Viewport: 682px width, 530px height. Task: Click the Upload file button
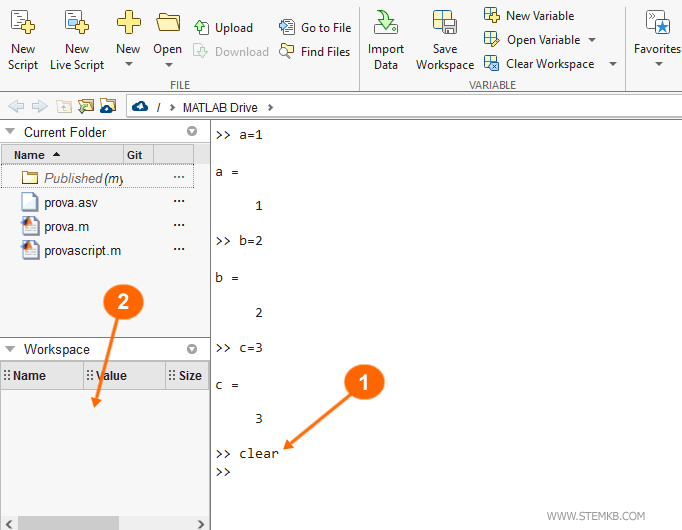click(223, 28)
